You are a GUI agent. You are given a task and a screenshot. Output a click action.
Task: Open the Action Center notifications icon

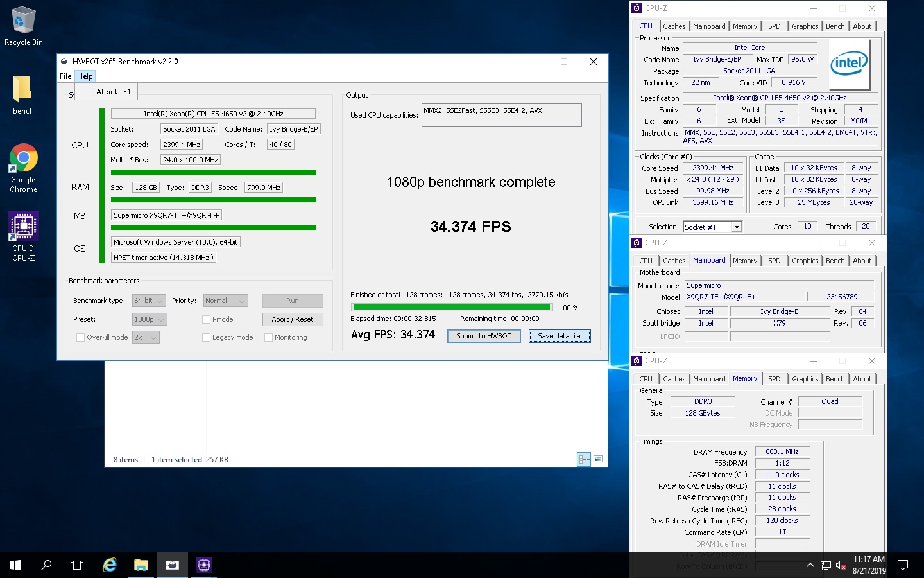point(903,565)
